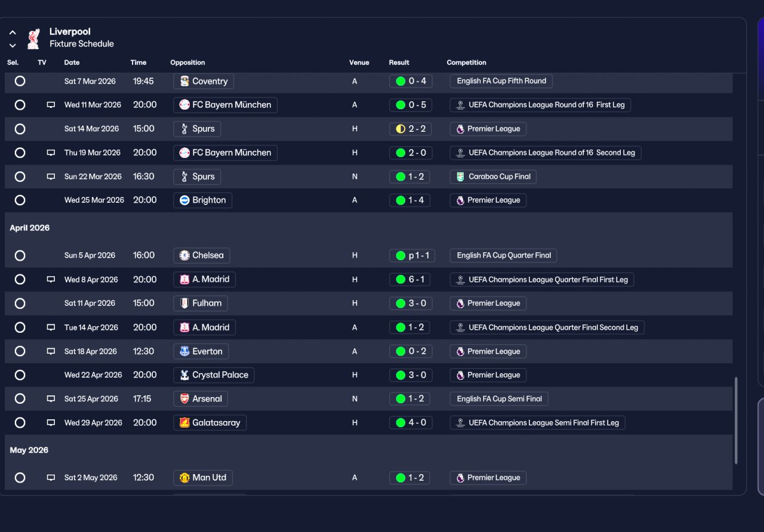Click TV broadcast icon on Man Utd row

(51, 478)
